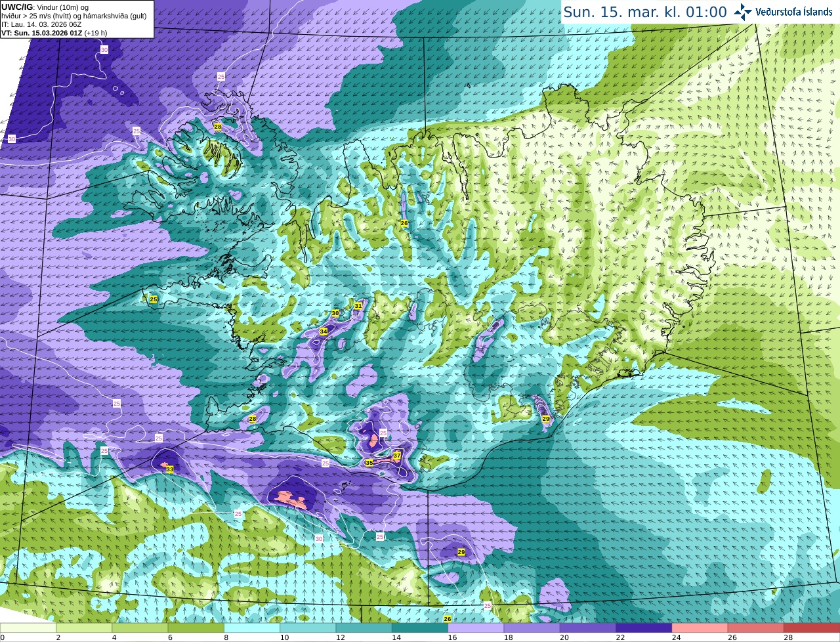Screen dimensions: 840x642
Task: Click the scale tick label '20'
Action: pos(564,637)
